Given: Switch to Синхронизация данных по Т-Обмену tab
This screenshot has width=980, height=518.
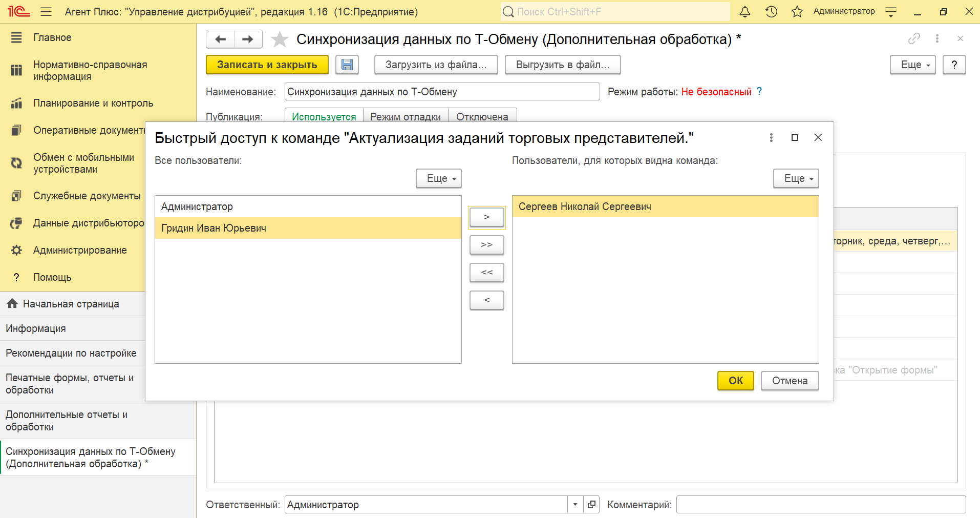Looking at the screenshot, I should pos(98,458).
